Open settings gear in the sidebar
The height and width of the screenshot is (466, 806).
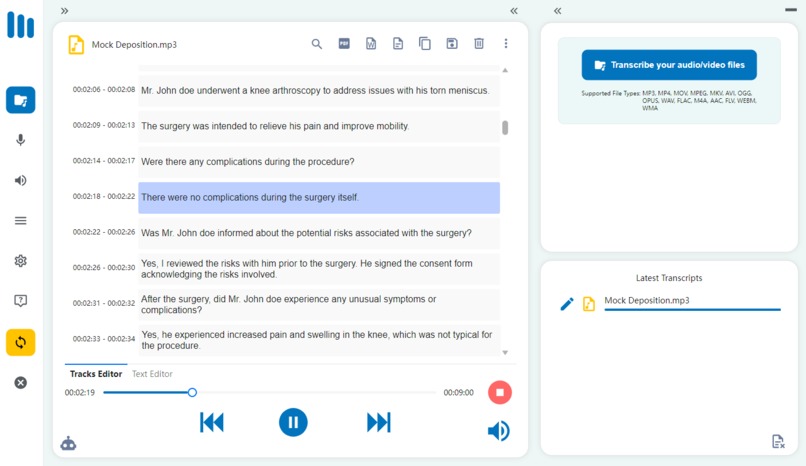tap(21, 260)
